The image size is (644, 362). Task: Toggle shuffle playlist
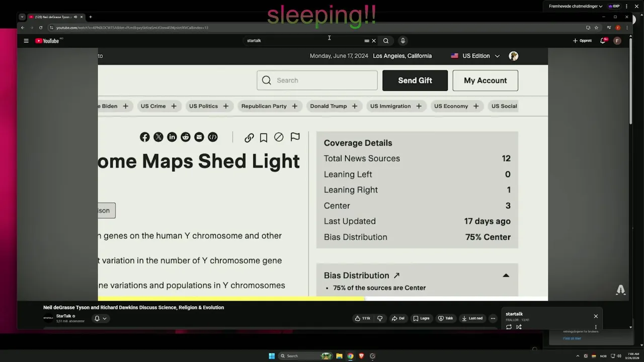(x=519, y=327)
